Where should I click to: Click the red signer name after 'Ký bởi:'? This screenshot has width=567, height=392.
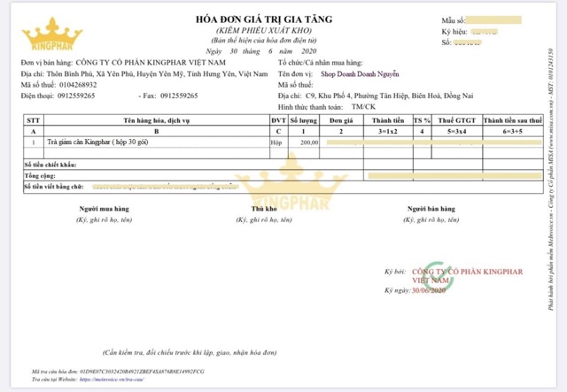tap(467, 276)
